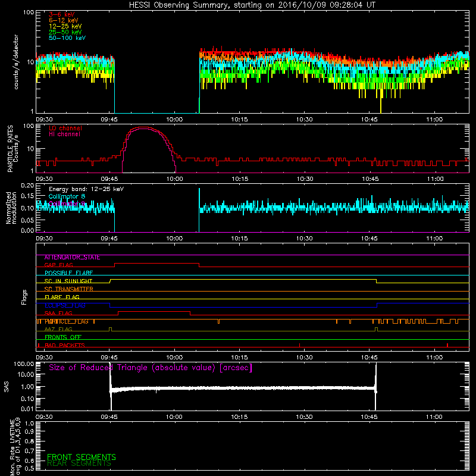Select the AAZ_FLAG label

click(58, 330)
